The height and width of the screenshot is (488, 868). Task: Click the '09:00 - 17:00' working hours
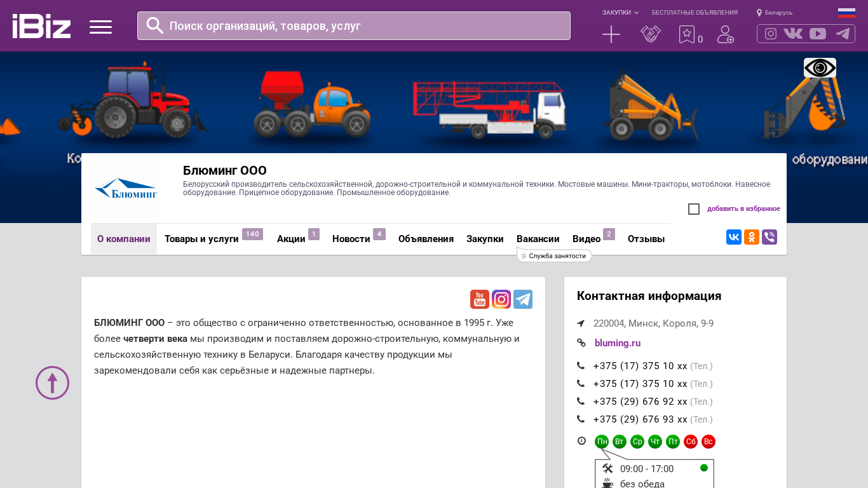(x=647, y=469)
